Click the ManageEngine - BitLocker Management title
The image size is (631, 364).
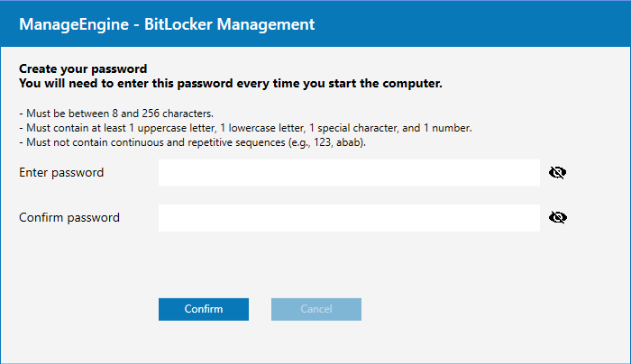point(167,24)
